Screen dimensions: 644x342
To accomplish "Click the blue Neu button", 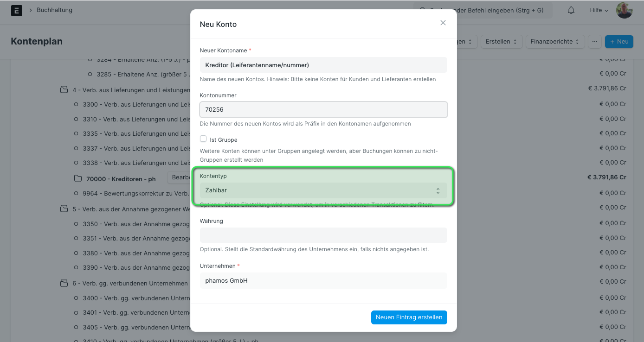I will point(619,42).
